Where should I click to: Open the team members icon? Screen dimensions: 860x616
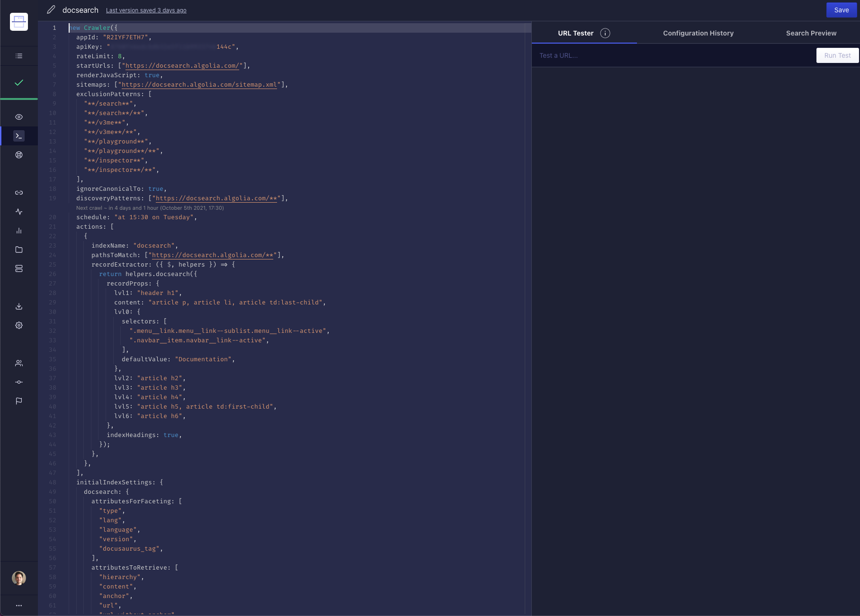pyautogui.click(x=19, y=363)
